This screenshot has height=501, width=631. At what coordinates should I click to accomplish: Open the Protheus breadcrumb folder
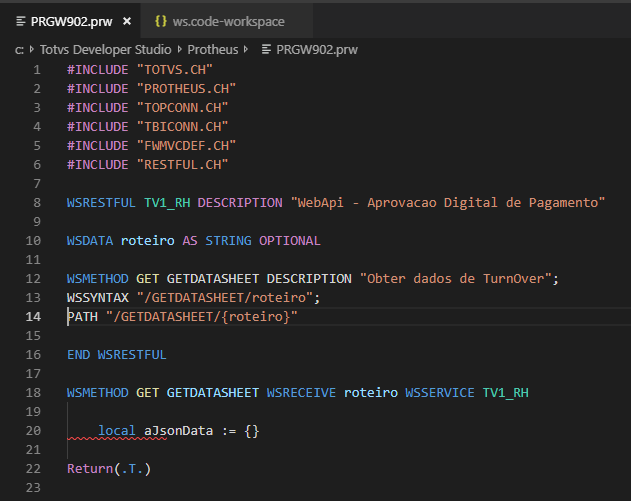[x=213, y=49]
